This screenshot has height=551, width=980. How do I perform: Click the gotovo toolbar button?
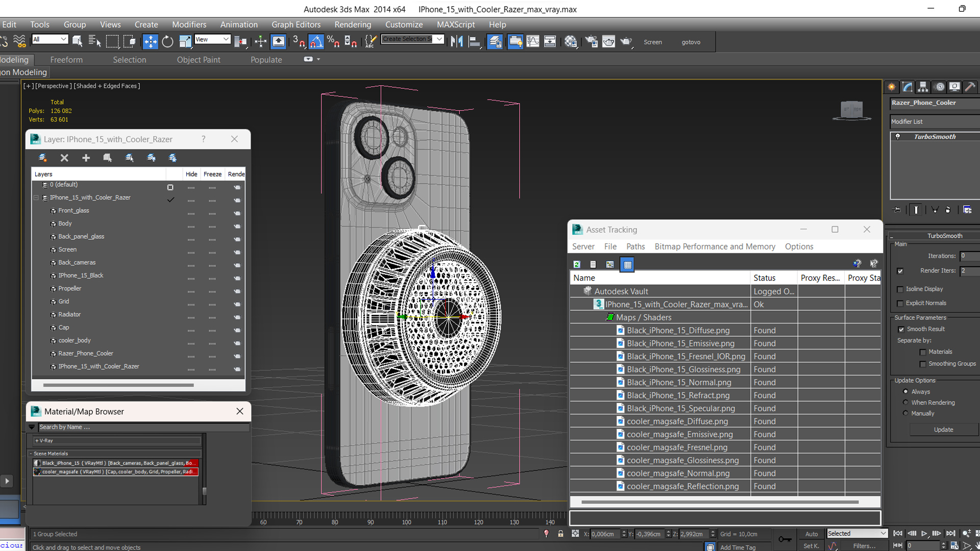point(691,42)
